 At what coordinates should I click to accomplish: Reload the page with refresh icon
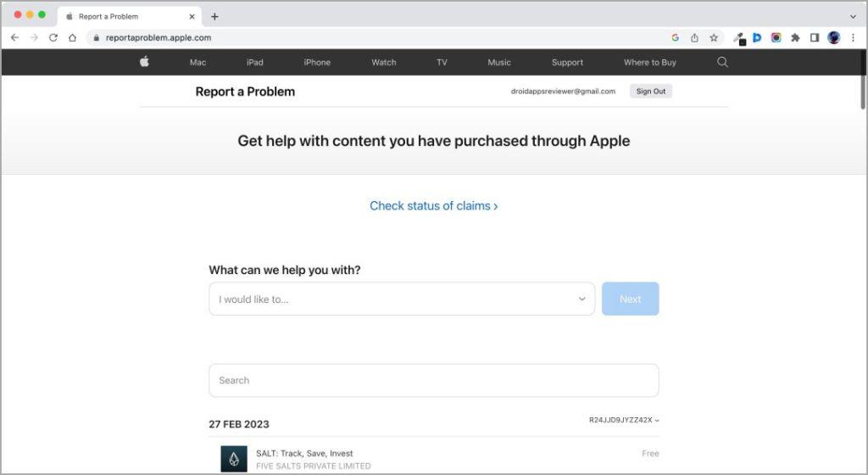point(53,37)
